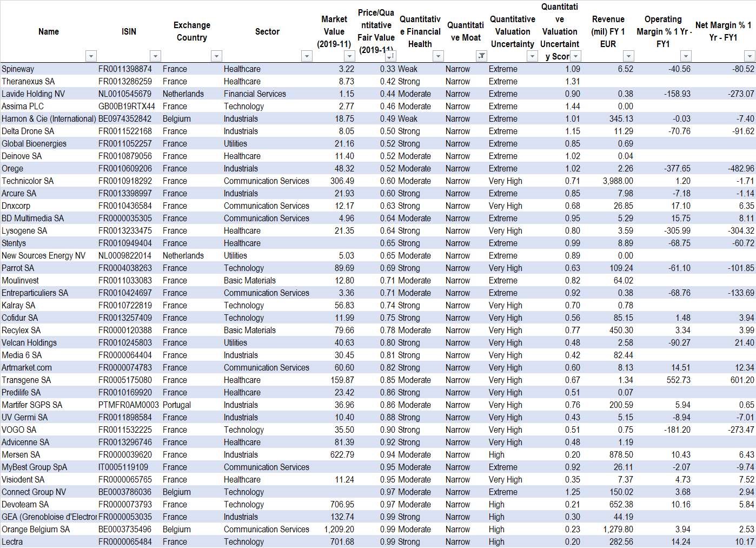The image size is (756, 548).
Task: Open Quantitative Financial Health filter button
Action: pos(438,56)
